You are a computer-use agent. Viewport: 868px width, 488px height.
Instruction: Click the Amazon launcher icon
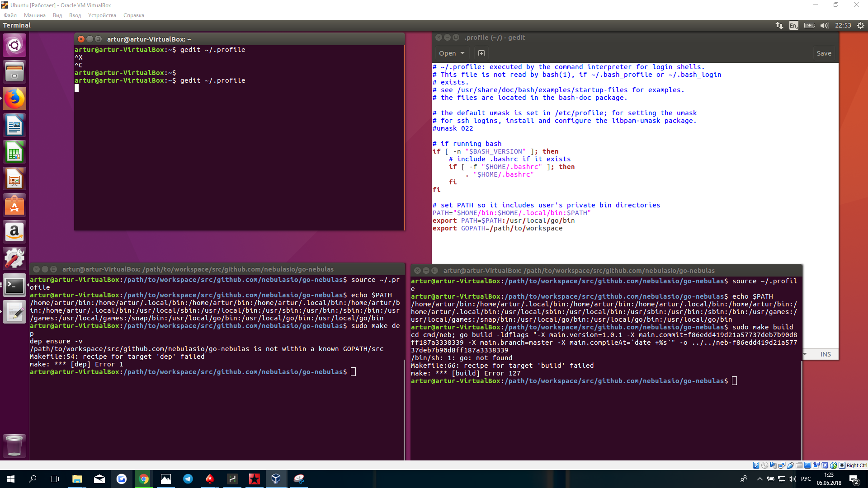coord(14,232)
